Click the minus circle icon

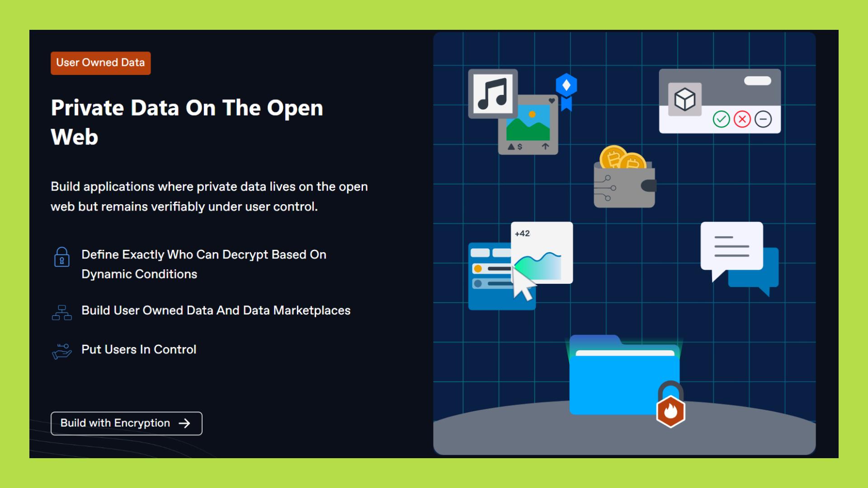pyautogui.click(x=763, y=119)
